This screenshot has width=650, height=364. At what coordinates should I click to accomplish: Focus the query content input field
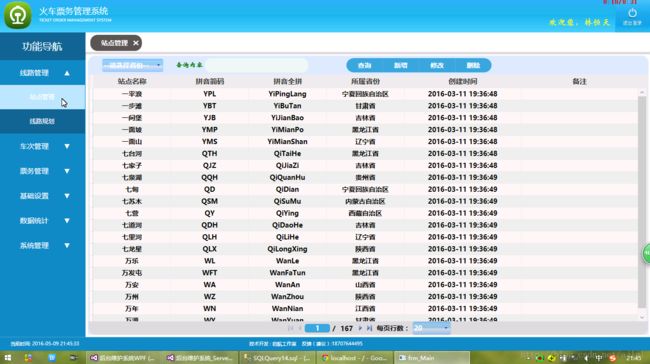pyautogui.click(x=257, y=65)
